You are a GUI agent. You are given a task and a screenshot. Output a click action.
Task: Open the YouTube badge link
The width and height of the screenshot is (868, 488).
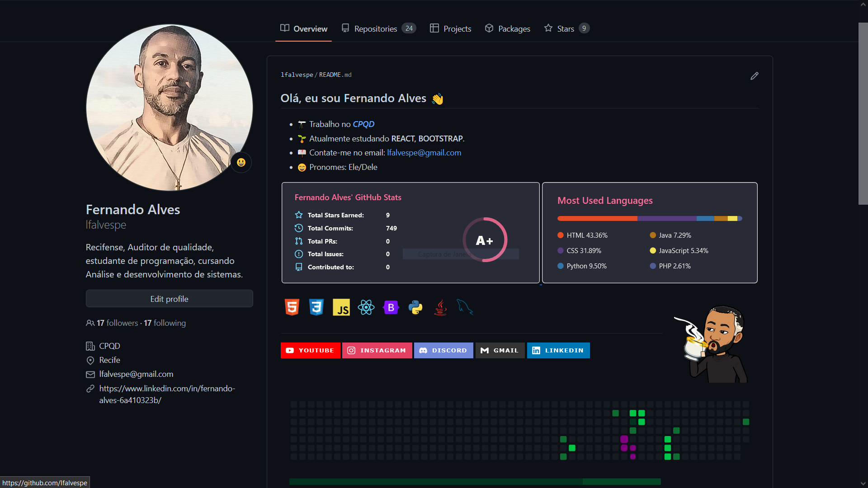310,350
